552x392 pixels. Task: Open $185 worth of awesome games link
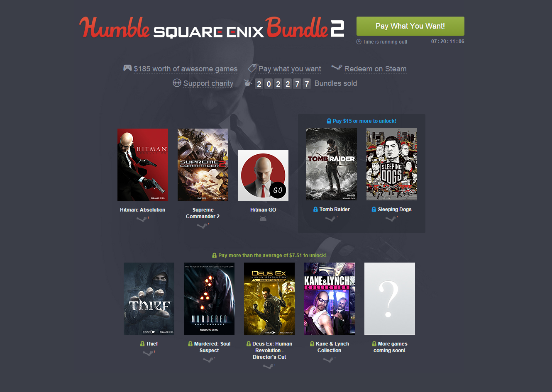[186, 69]
